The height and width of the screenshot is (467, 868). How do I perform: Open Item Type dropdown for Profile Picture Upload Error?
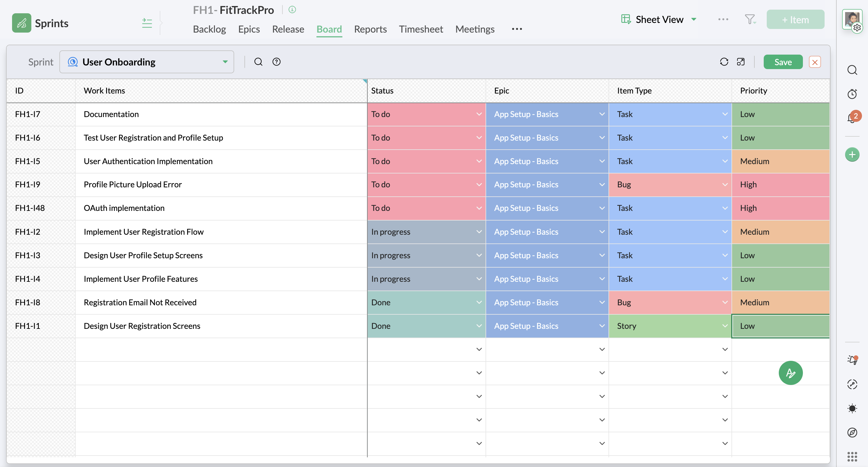coord(725,184)
